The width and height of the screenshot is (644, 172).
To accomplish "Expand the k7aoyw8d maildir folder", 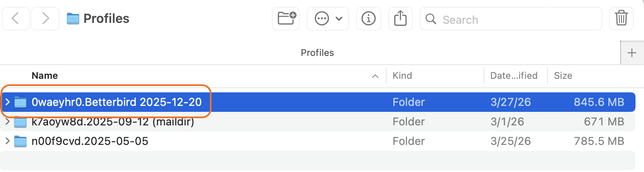I will click(x=7, y=122).
